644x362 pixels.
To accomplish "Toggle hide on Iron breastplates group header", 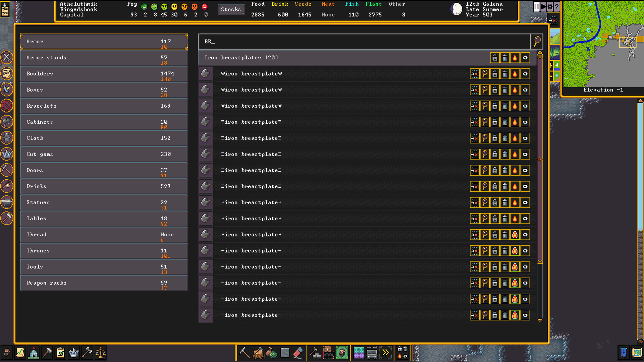I will pyautogui.click(x=525, y=58).
